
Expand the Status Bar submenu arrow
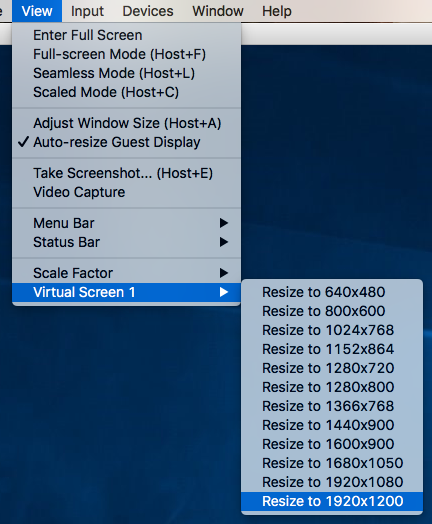point(224,242)
